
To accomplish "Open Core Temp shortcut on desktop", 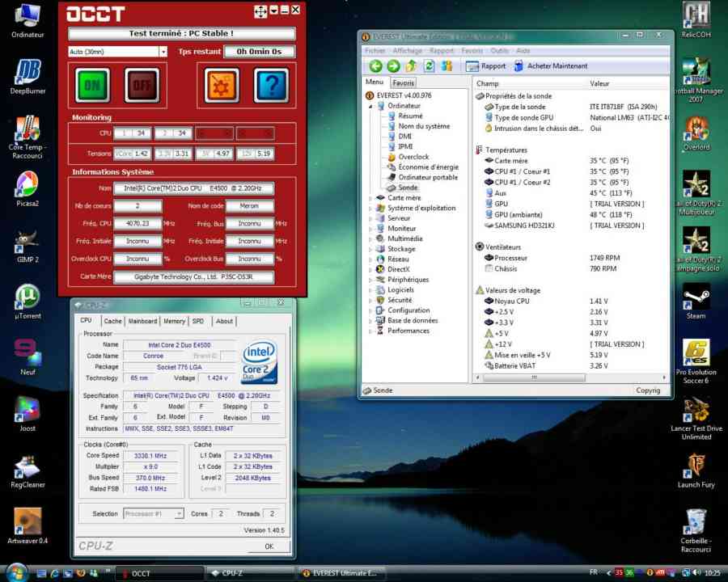I will (27, 137).
